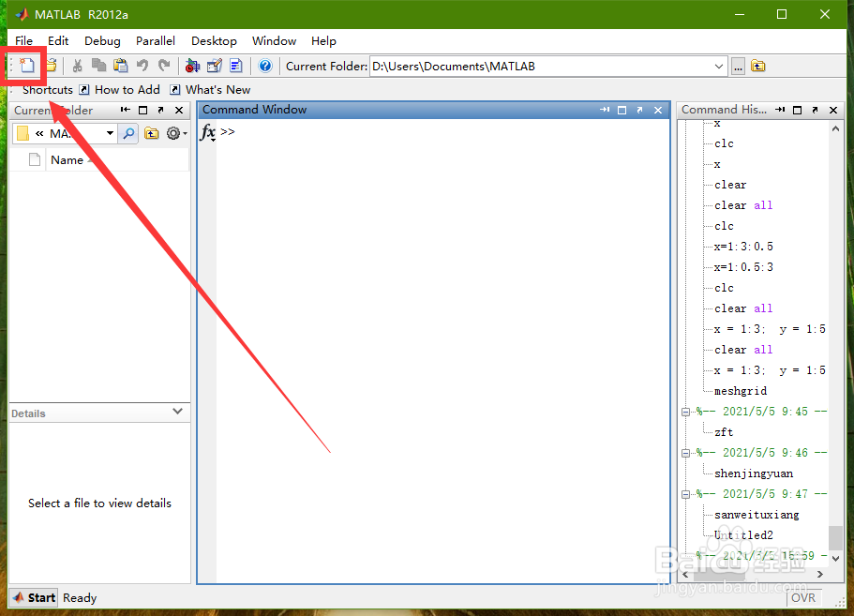Collapse the 2021/5/5 9:45 history group
Screen dimensions: 854x616
[x=685, y=412]
